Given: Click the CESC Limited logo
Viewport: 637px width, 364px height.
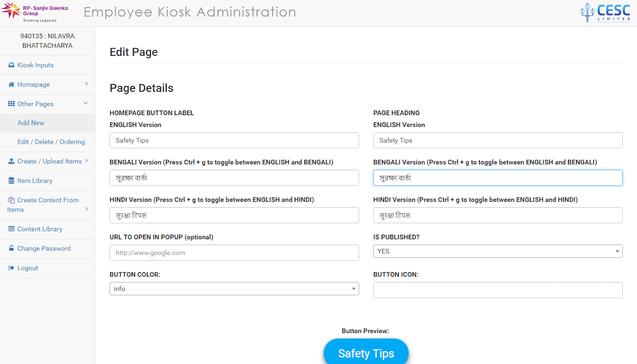Looking at the screenshot, I should 605,13.
